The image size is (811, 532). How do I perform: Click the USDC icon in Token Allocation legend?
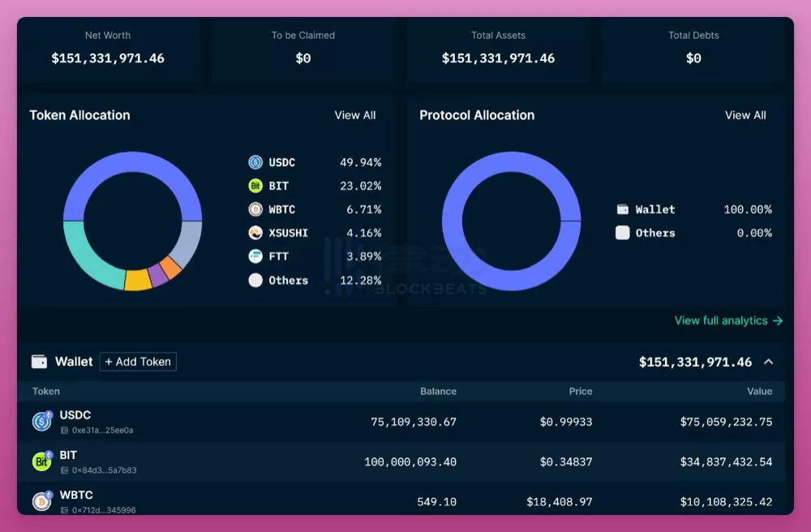(255, 162)
